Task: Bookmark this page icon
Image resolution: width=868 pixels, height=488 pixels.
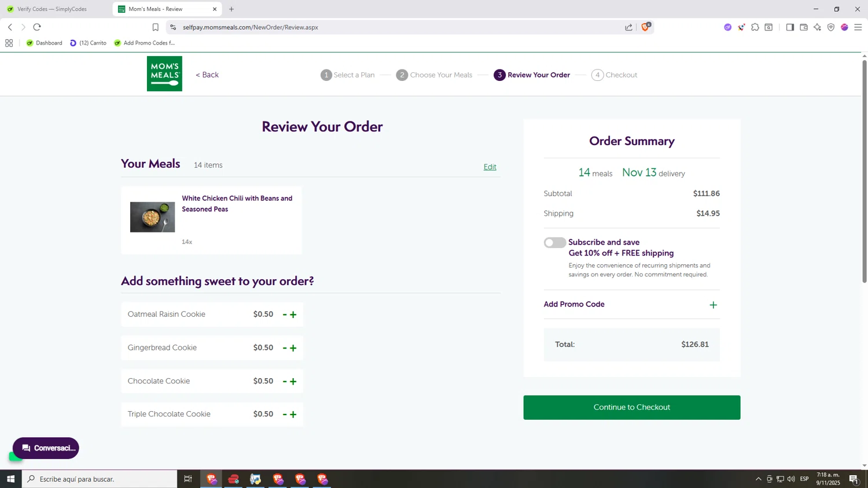Action: [x=155, y=27]
